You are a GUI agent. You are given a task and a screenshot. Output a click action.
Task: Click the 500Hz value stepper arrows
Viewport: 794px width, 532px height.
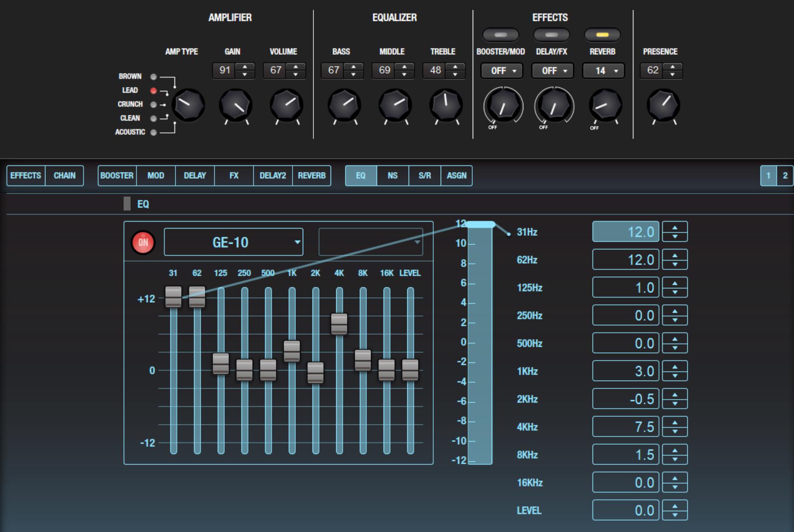(x=675, y=343)
